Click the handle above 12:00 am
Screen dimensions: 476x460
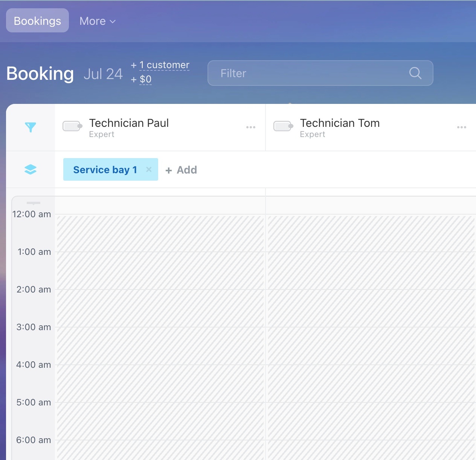coord(34,203)
